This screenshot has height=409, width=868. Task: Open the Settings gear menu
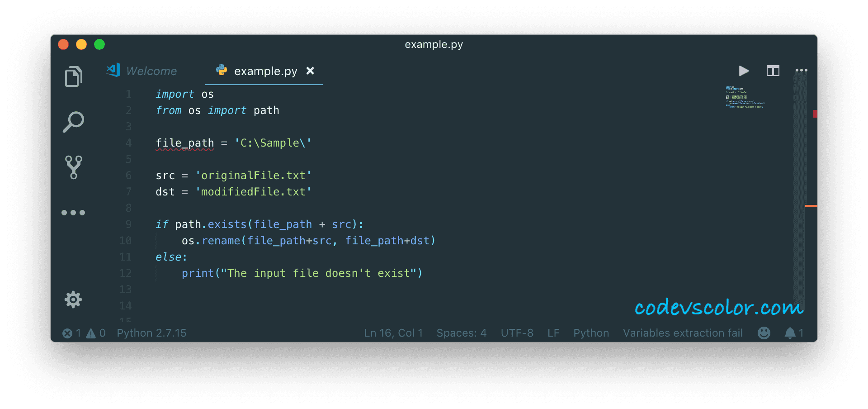tap(73, 299)
